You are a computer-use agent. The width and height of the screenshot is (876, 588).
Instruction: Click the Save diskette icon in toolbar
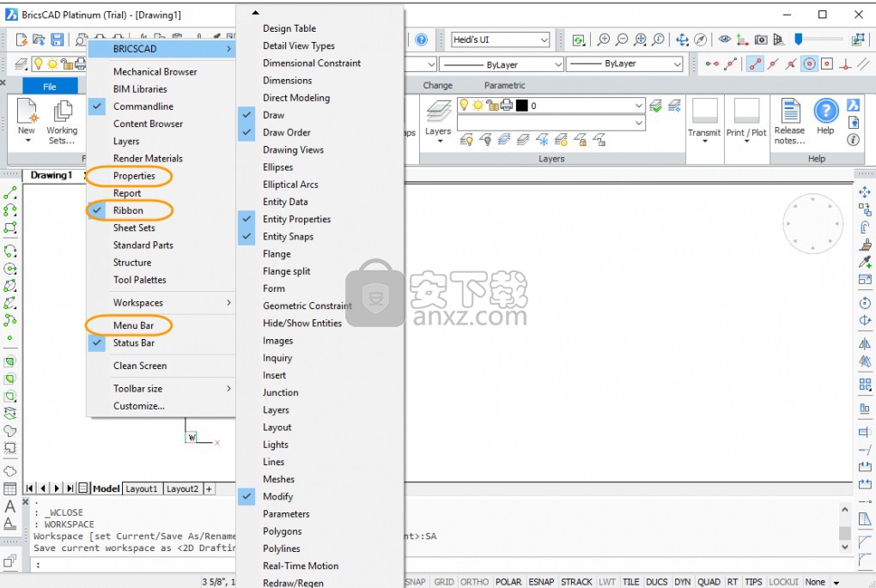57,39
